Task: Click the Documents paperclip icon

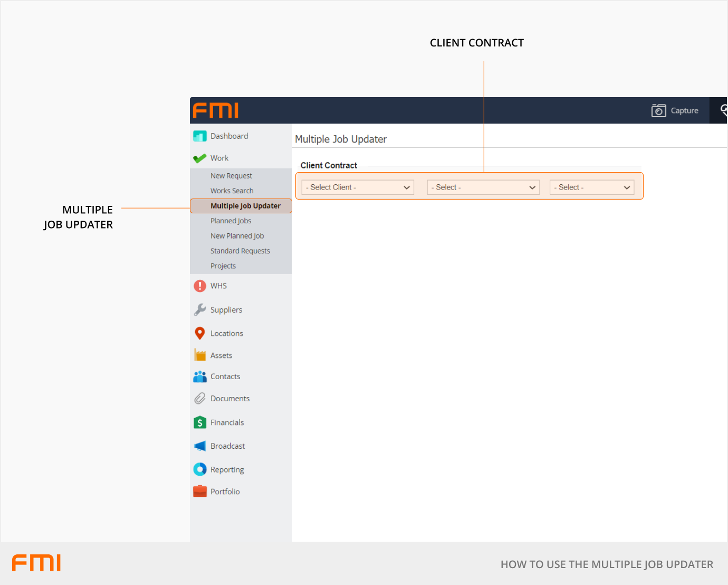Action: pos(200,399)
